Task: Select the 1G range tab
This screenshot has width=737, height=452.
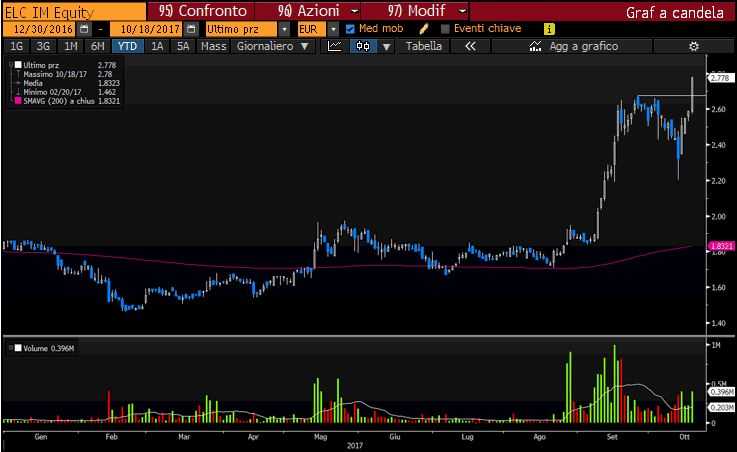Action: tap(16, 46)
